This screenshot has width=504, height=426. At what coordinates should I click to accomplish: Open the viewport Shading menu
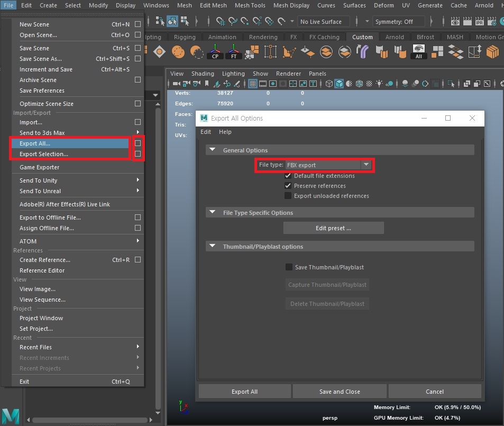click(x=203, y=74)
